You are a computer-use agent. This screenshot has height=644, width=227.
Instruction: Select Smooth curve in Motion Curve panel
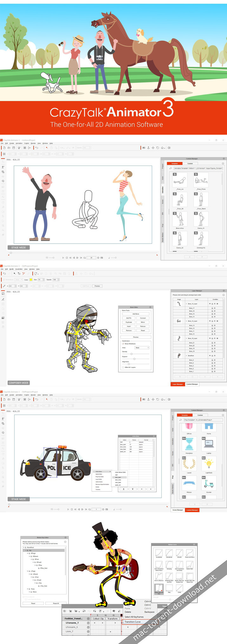click(179, 553)
